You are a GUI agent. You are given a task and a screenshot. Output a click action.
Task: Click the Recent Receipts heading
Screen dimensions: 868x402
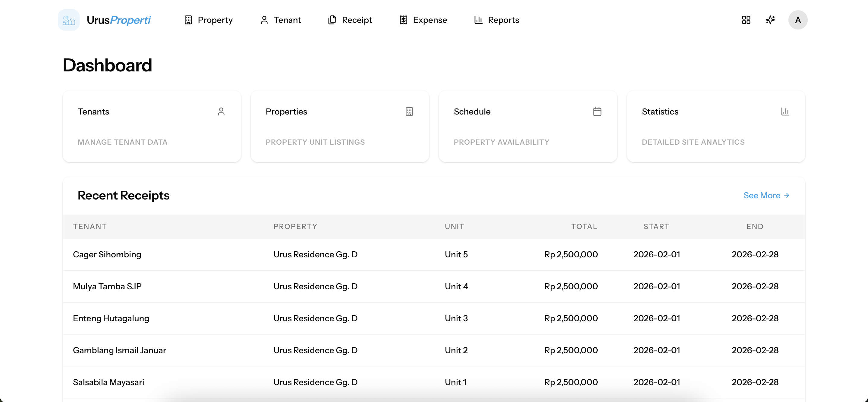[123, 196]
